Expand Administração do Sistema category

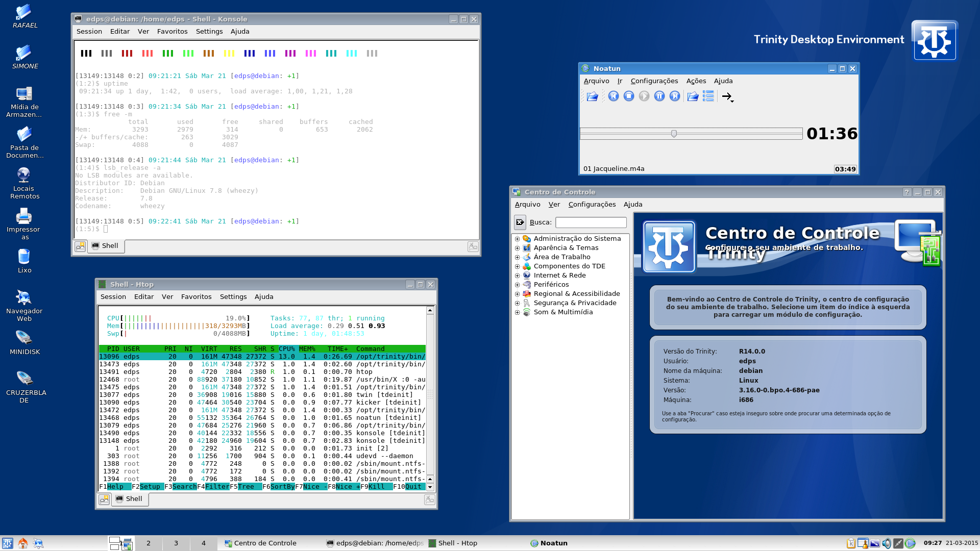(517, 239)
